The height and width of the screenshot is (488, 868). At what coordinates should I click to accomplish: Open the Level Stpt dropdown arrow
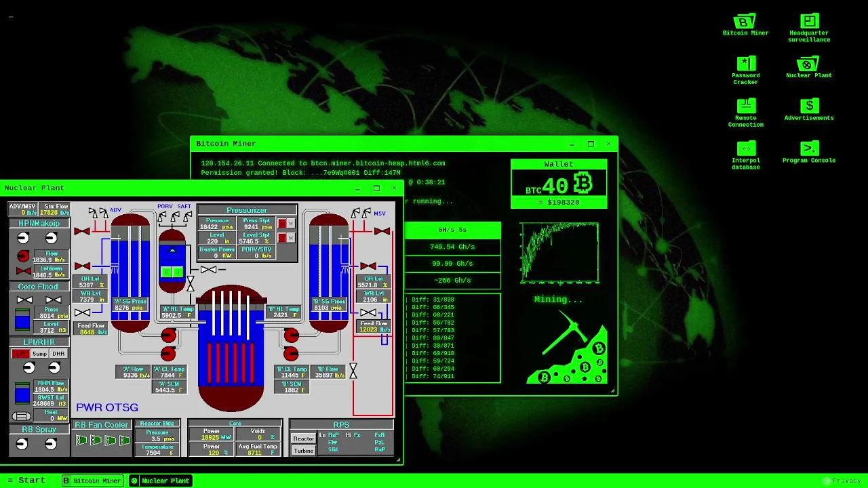pos(291,237)
